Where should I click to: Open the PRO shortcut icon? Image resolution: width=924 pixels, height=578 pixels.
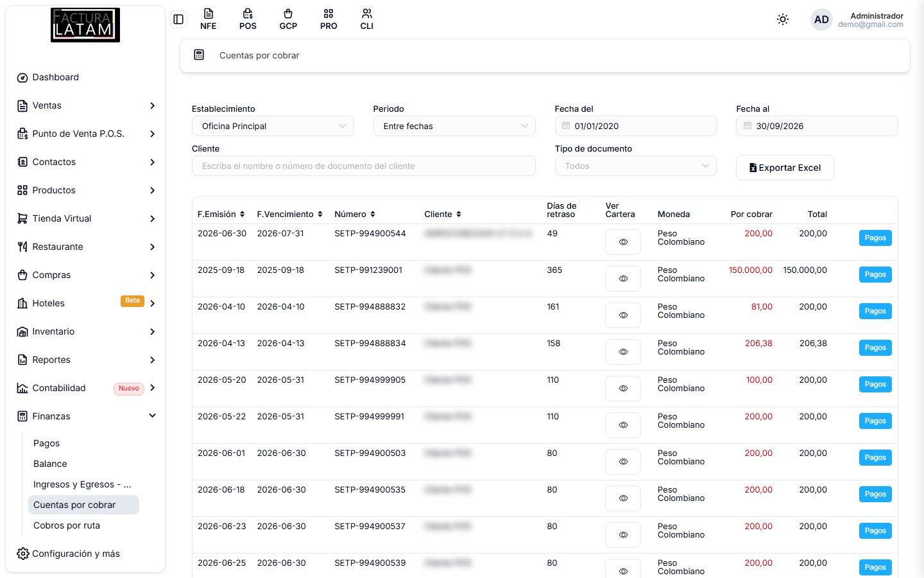329,19
